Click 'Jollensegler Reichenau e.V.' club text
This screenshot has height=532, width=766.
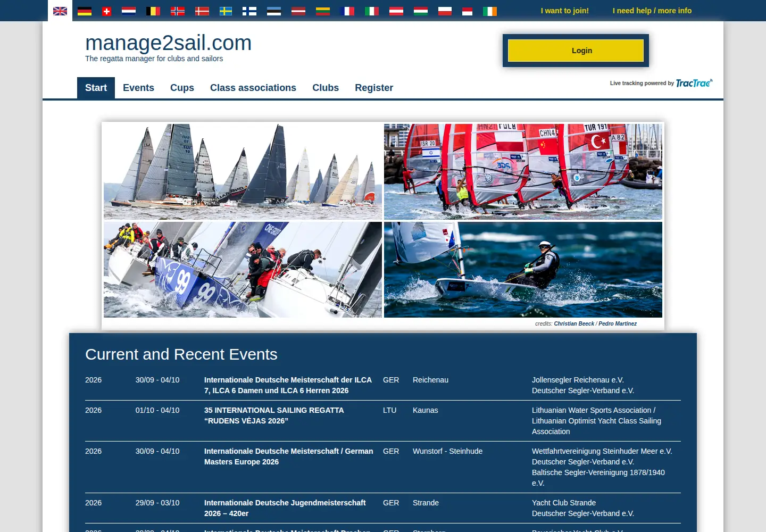pyautogui.click(x=578, y=380)
